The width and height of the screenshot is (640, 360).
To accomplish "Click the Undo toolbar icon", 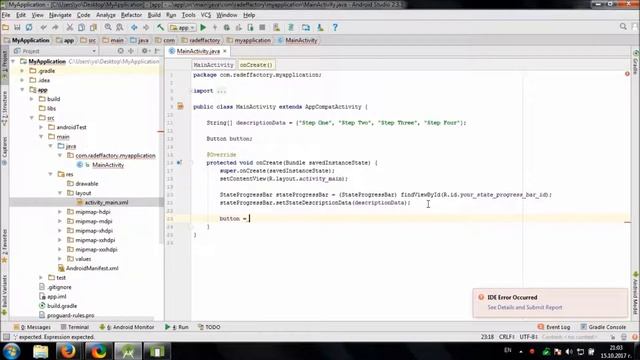I will [x=43, y=27].
